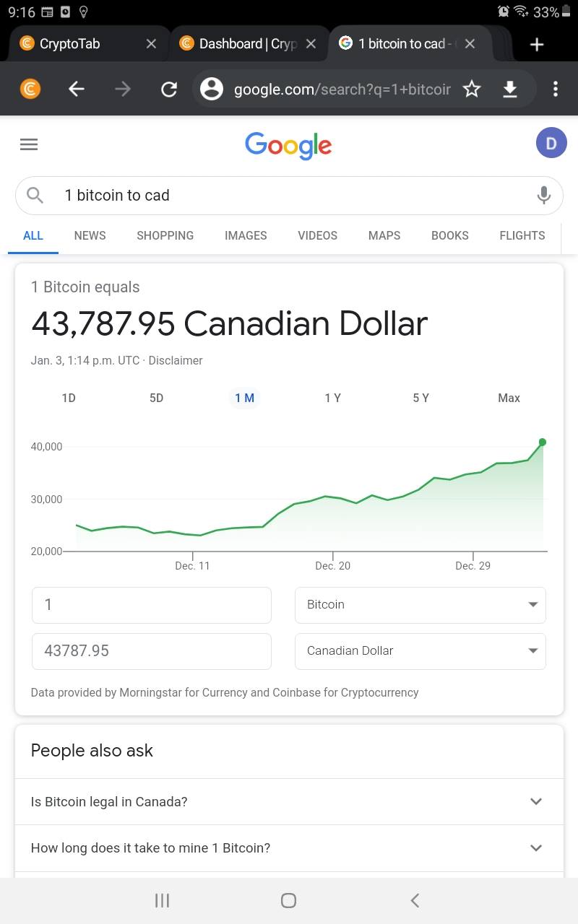Open Google hamburger side menu
The width and height of the screenshot is (578, 924).
coord(29,144)
